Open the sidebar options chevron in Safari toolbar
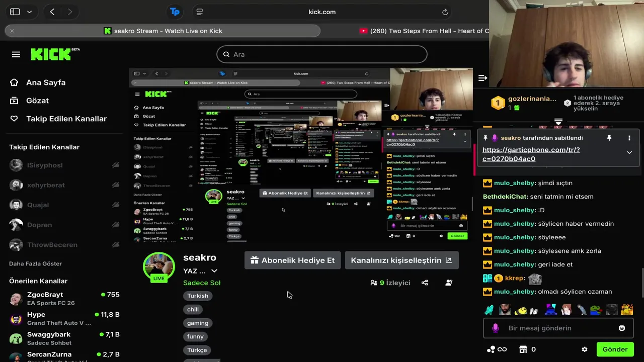Viewport: 644px width, 362px height. click(x=30, y=12)
